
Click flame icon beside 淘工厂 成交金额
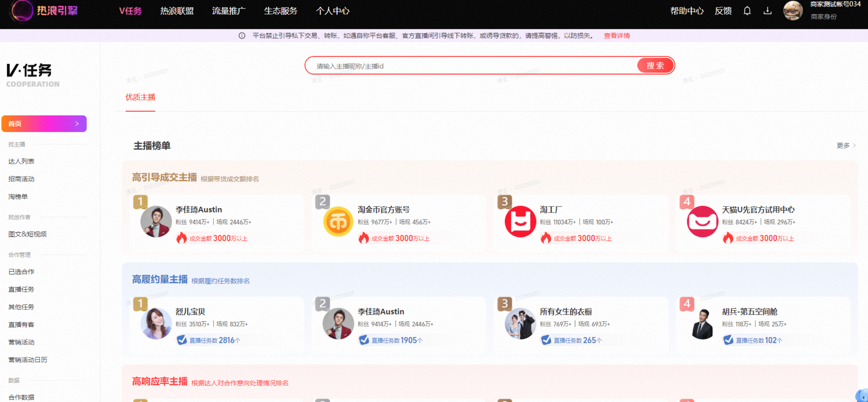coord(546,238)
